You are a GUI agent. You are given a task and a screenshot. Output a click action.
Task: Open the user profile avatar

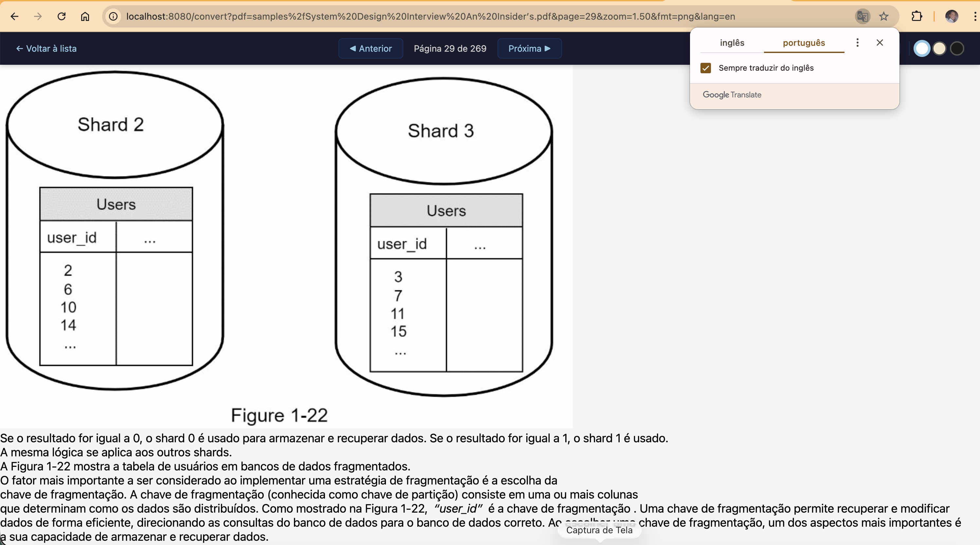pos(952,16)
